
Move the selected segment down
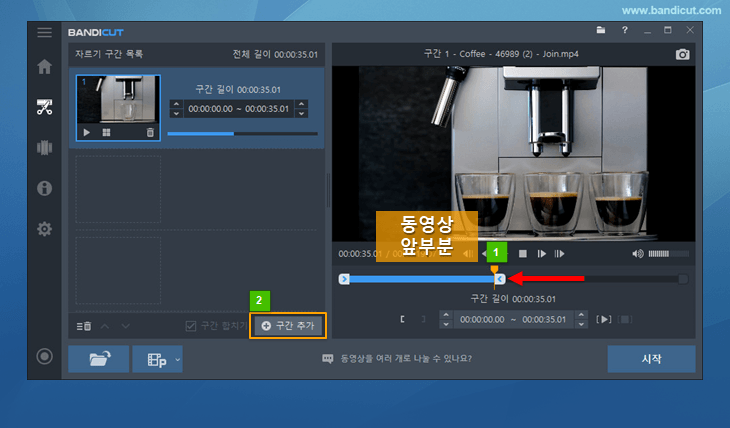click(x=125, y=326)
